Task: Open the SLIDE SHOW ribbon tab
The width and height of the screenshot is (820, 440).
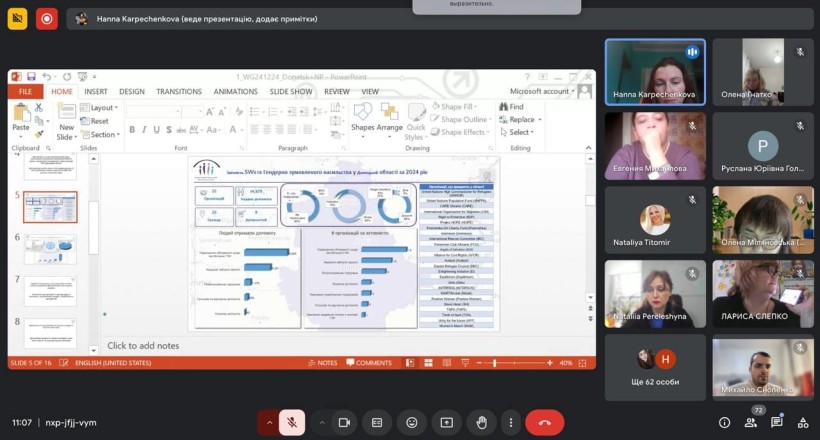Action: [291, 92]
